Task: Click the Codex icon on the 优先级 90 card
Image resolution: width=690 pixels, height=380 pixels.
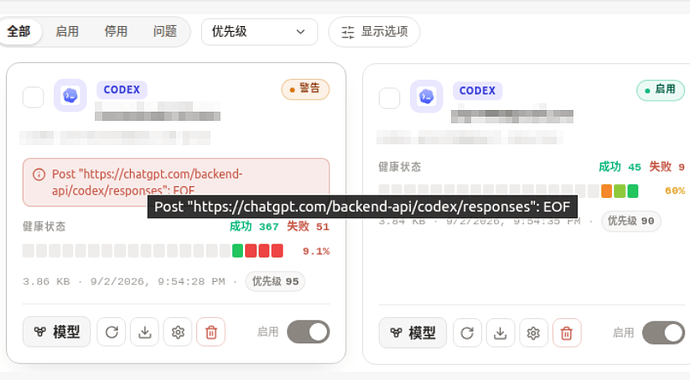Action: coord(426,96)
